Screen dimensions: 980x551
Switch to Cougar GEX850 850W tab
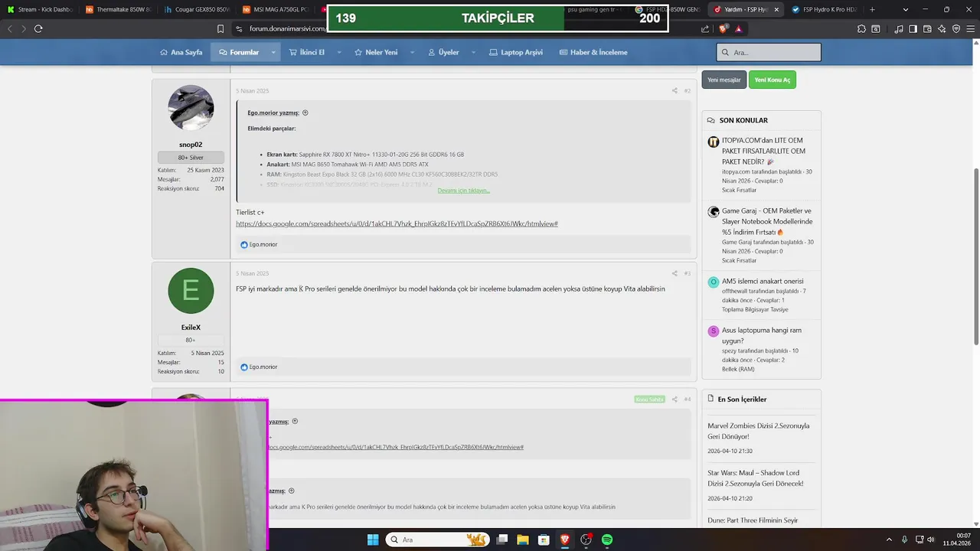(196, 9)
